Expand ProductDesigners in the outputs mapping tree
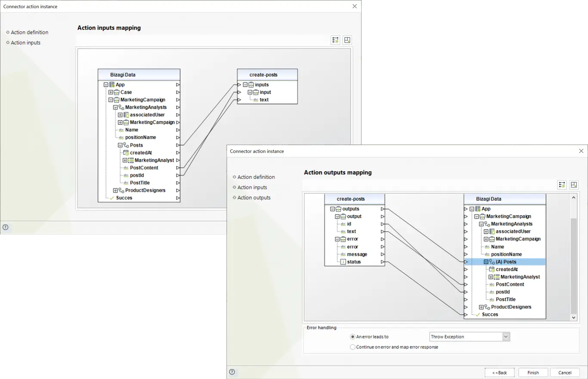Viewport: 588px width, 379px height. (x=481, y=307)
